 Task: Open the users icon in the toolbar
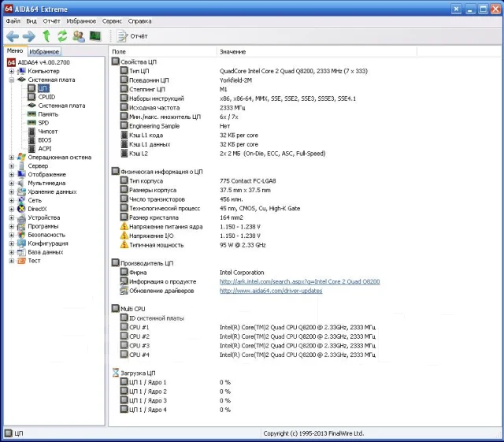79,36
